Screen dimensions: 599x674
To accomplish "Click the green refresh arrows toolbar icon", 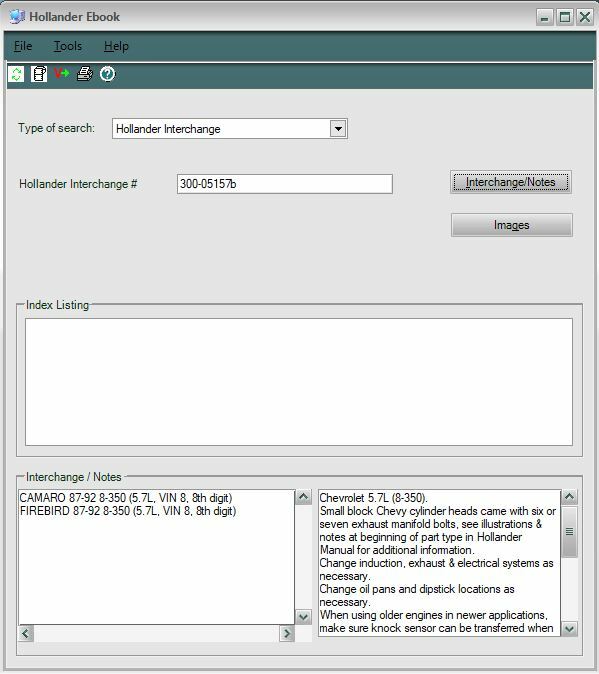I will click(x=16, y=74).
